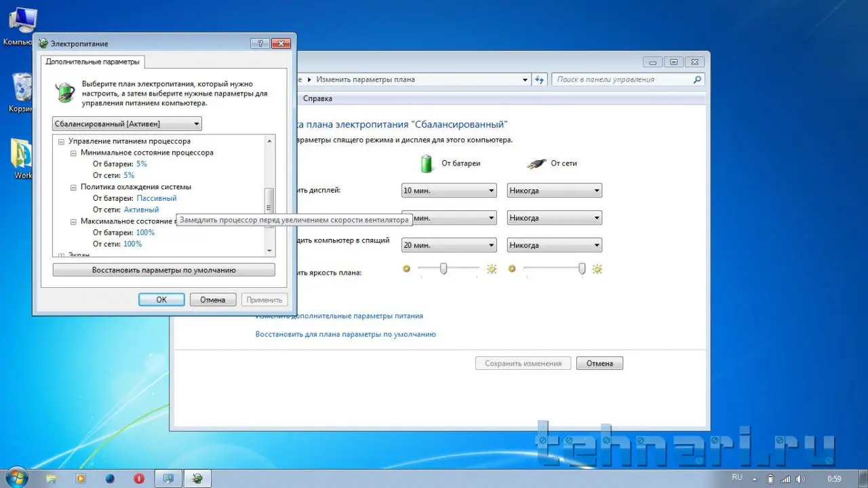This screenshot has height=488, width=868.
Task: Open the Recycle Bin desktop icon
Action: point(22,88)
